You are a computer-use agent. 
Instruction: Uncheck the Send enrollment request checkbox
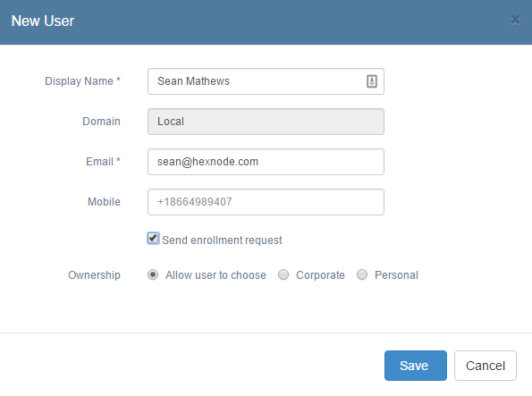click(x=153, y=238)
